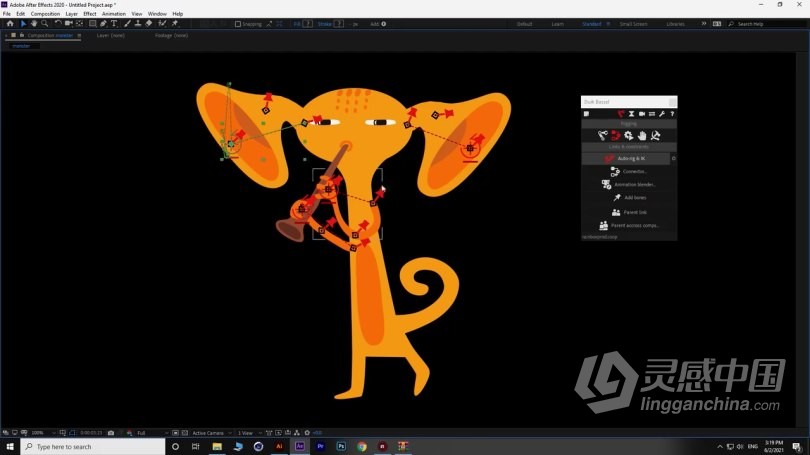Image resolution: width=810 pixels, height=455 pixels.
Task: Open Duik Settings wrench icon
Action: pyautogui.click(x=662, y=114)
